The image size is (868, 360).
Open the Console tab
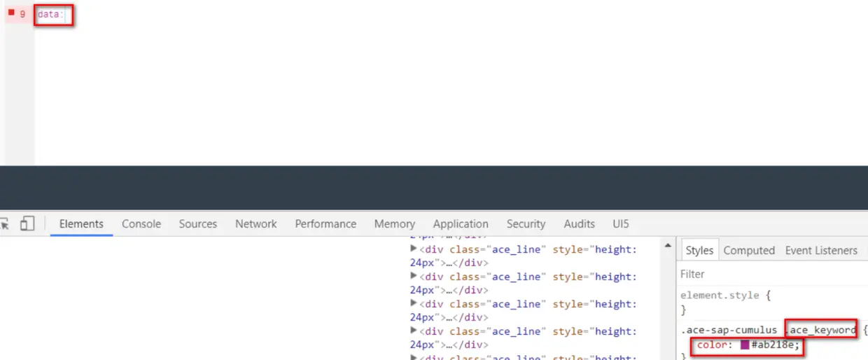141,224
